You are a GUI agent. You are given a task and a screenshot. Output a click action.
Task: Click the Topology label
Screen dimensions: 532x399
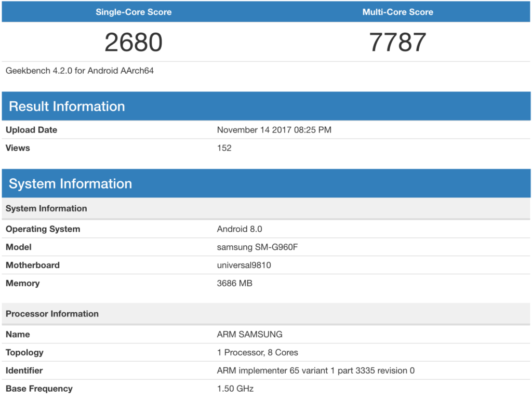click(x=24, y=353)
